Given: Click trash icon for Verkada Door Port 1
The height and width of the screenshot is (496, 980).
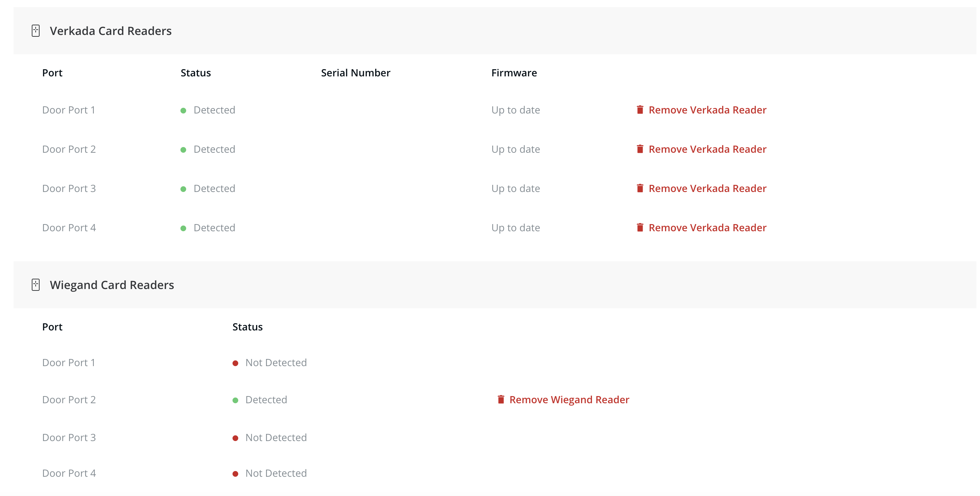Looking at the screenshot, I should point(640,110).
